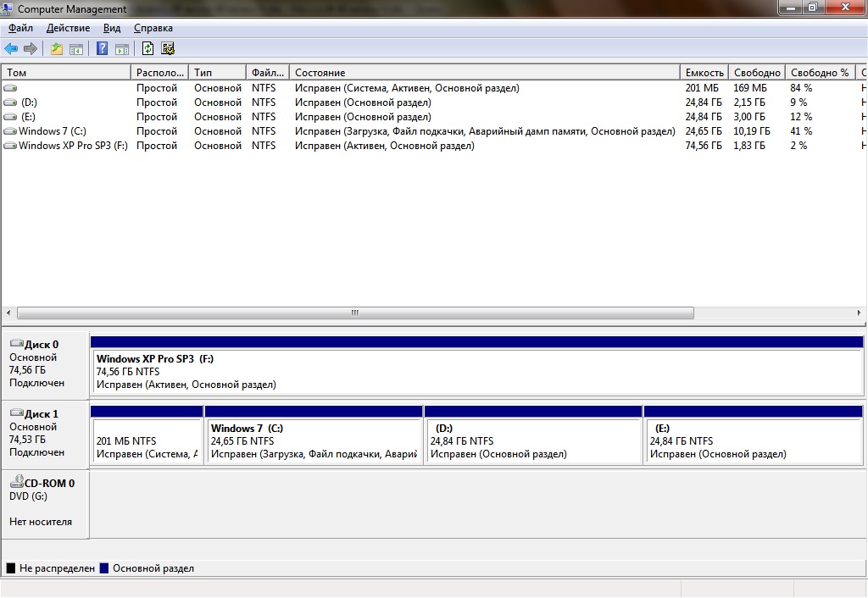
Task: Click the (E:) volume name in list
Action: (x=28, y=117)
